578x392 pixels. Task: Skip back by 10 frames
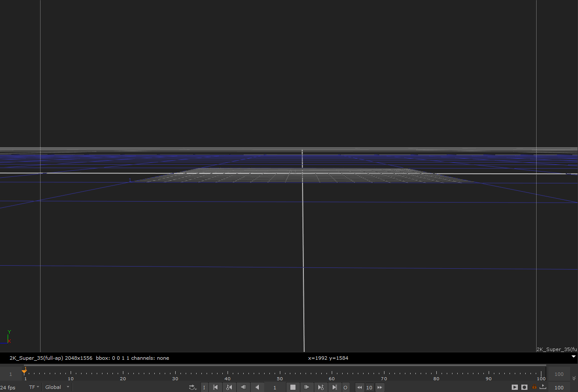359,387
